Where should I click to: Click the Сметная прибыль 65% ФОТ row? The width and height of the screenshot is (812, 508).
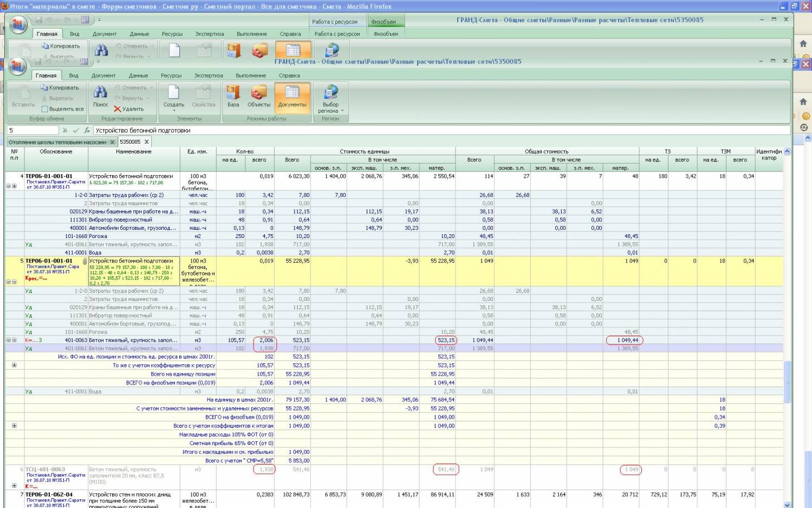click(x=231, y=443)
